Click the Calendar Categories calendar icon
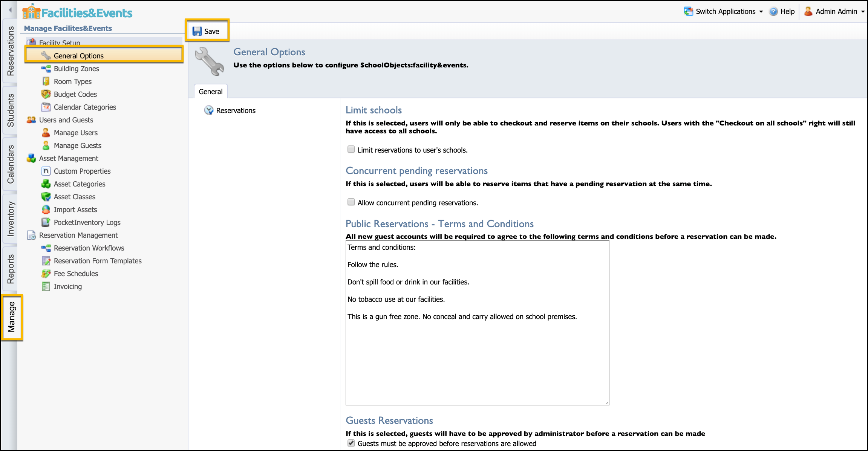The width and height of the screenshot is (868, 451). pos(46,107)
